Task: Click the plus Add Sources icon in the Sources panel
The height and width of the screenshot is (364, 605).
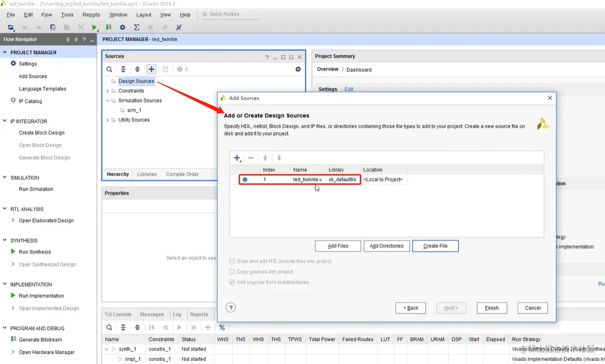Action: (x=151, y=69)
